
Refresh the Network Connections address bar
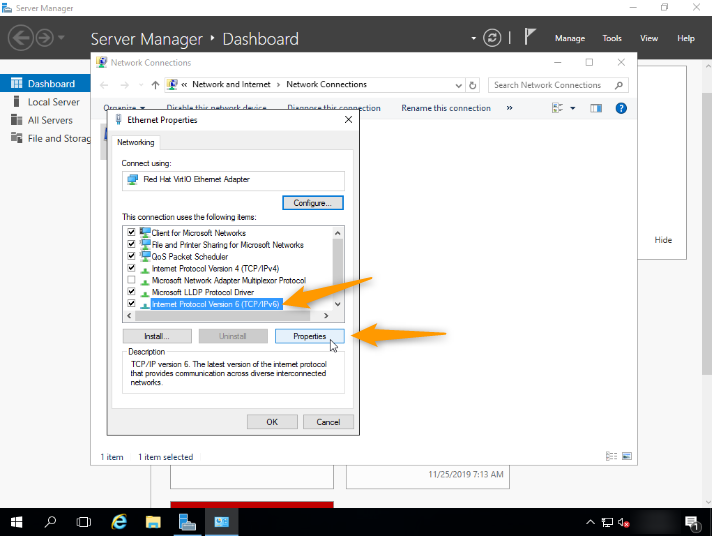(473, 85)
